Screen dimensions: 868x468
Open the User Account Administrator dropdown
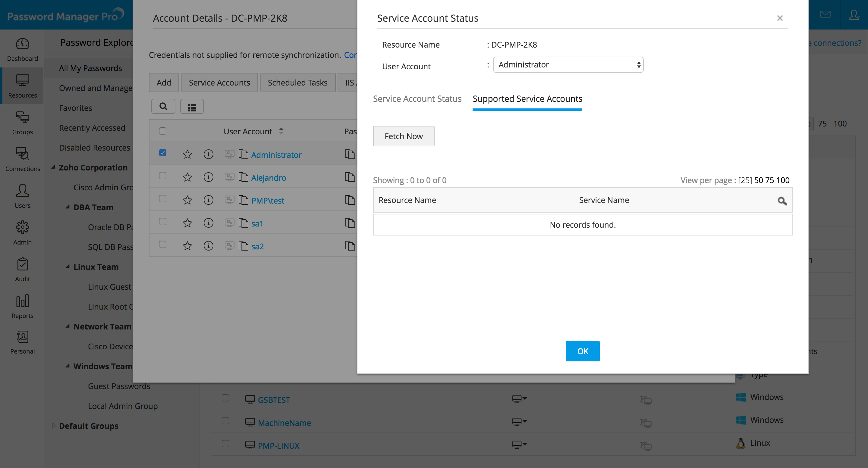point(568,65)
